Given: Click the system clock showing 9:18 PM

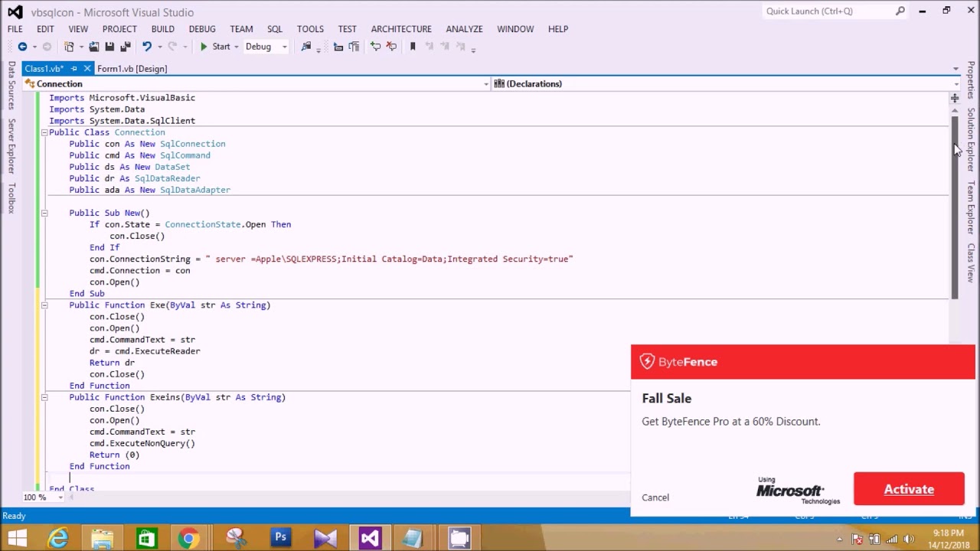Looking at the screenshot, I should (x=948, y=533).
